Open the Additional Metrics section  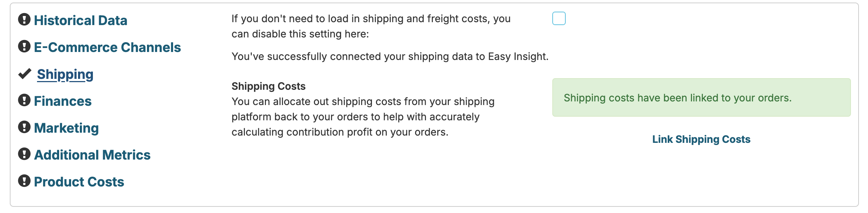coord(92,155)
